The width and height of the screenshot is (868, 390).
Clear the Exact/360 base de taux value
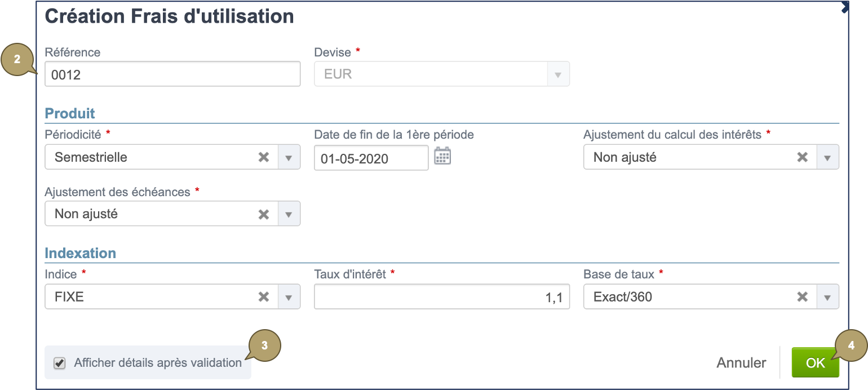802,296
